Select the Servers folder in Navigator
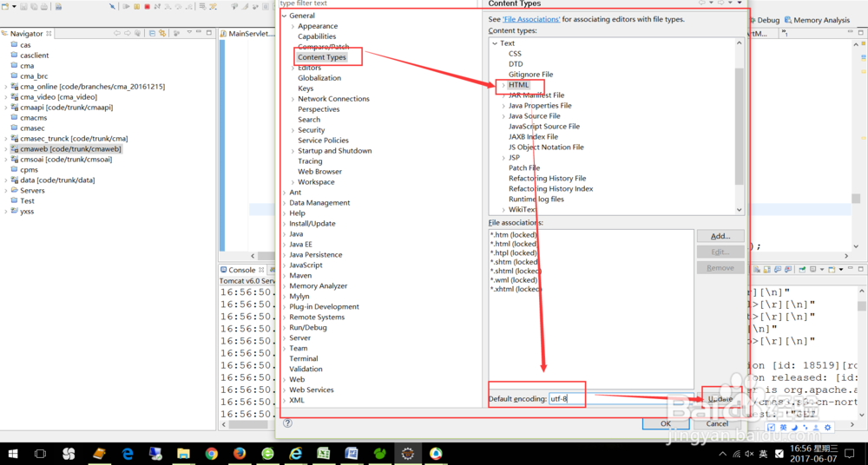Image resolution: width=868 pixels, height=465 pixels. pyautogui.click(x=32, y=191)
